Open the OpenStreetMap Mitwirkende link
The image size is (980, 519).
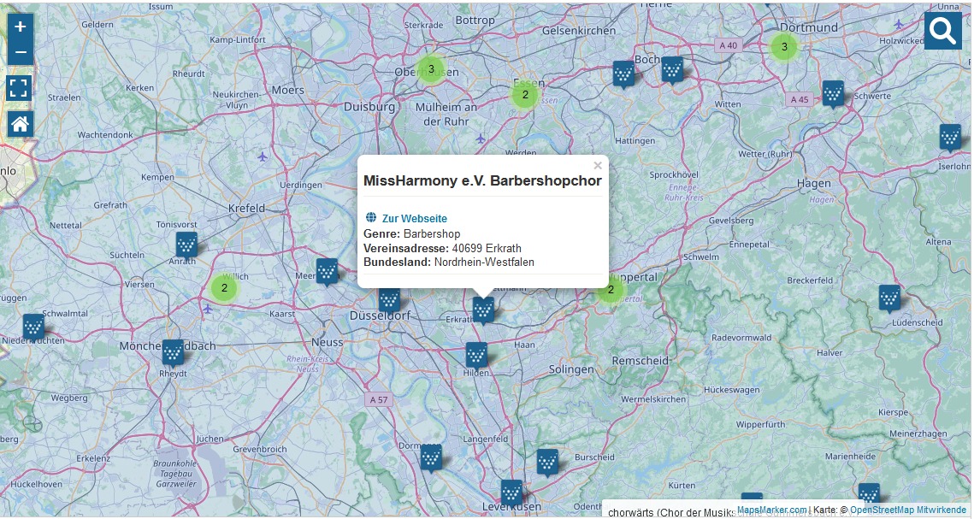[907, 510]
